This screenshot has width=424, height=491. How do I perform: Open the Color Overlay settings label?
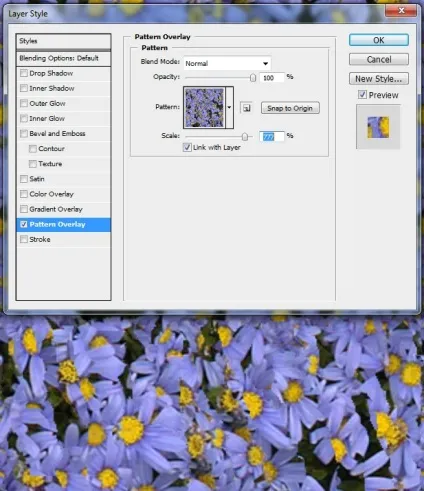click(51, 194)
